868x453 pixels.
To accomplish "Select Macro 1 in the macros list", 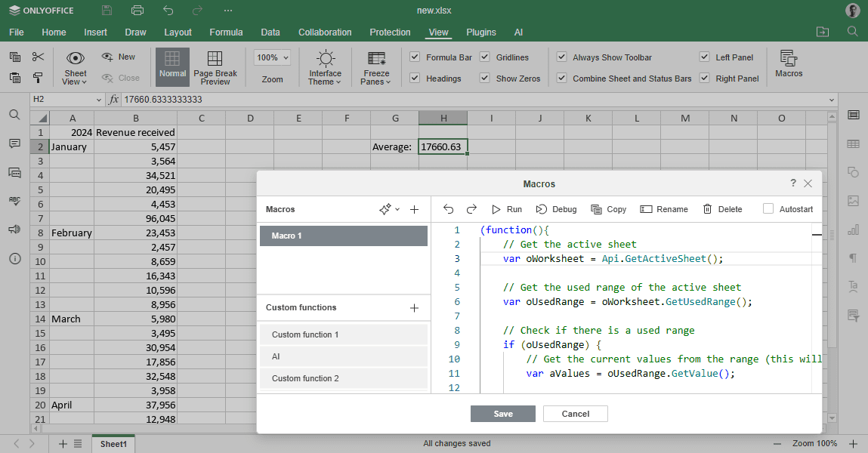I will point(343,236).
